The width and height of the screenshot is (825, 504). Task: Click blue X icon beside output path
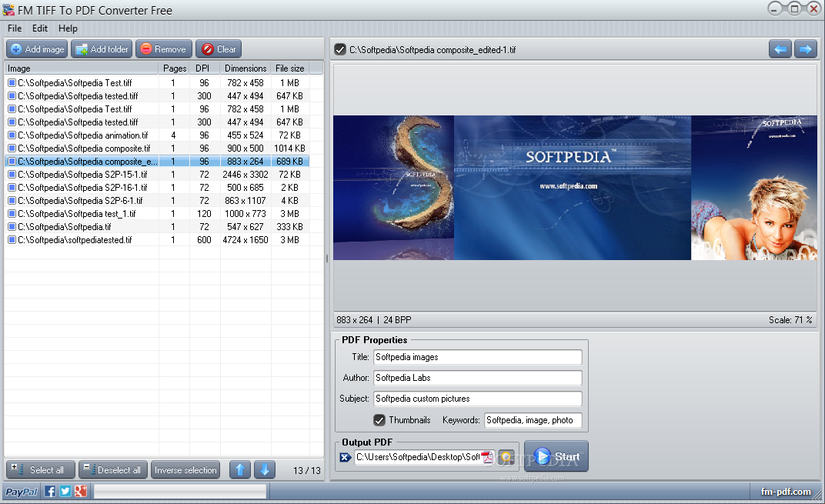pos(345,457)
